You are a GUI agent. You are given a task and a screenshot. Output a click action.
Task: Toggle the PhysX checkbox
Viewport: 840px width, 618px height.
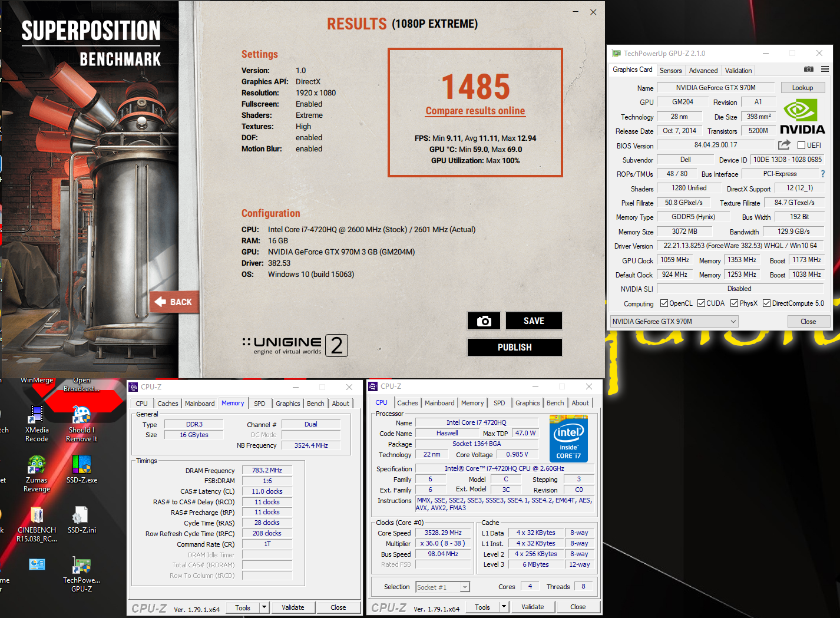tap(734, 303)
